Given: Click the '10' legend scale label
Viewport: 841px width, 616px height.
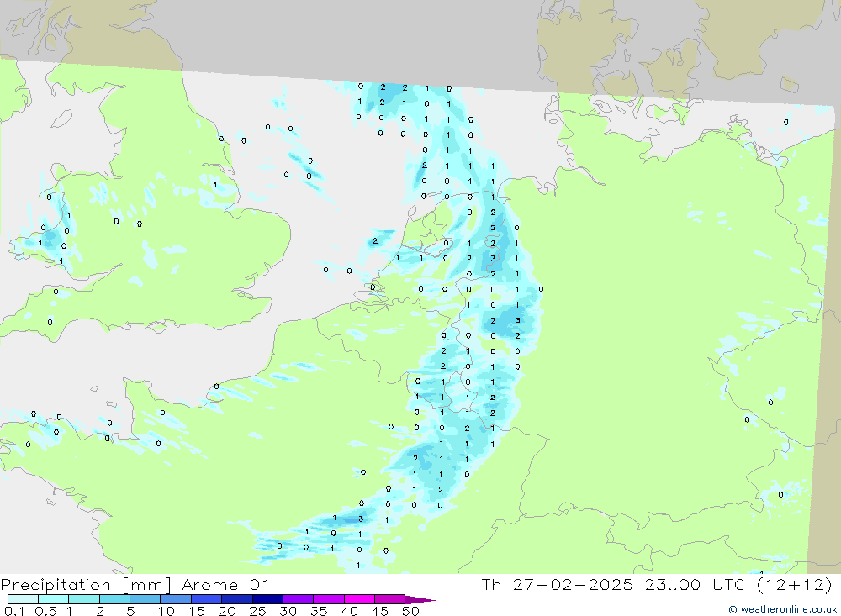Looking at the screenshot, I should [167, 611].
